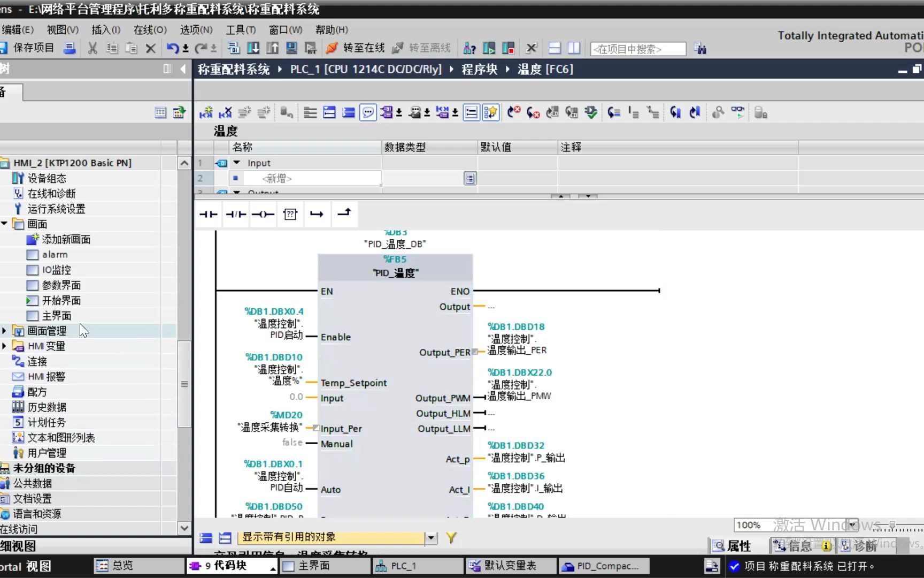
Task: Open the 编辑(E) menu
Action: [17, 30]
